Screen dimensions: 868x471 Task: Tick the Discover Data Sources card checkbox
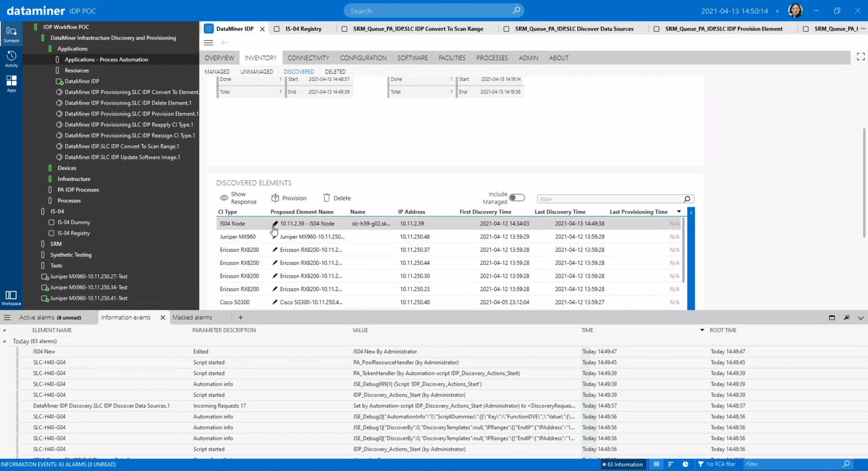point(506,29)
